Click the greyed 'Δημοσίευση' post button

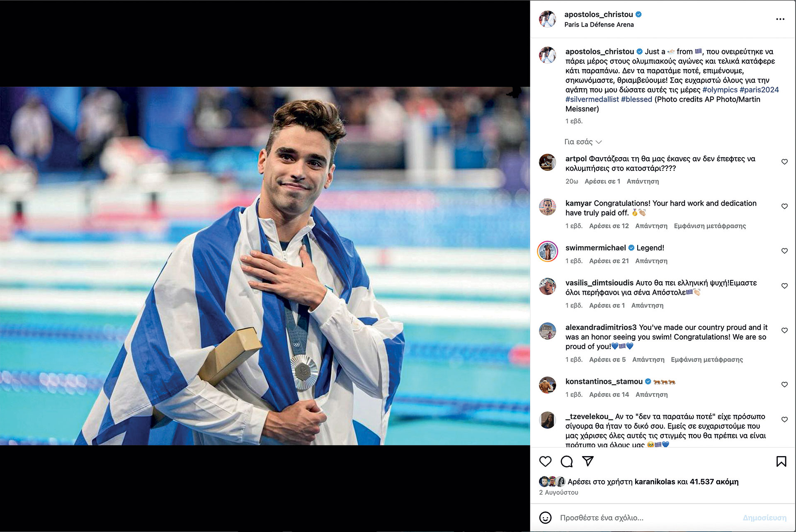pyautogui.click(x=764, y=517)
